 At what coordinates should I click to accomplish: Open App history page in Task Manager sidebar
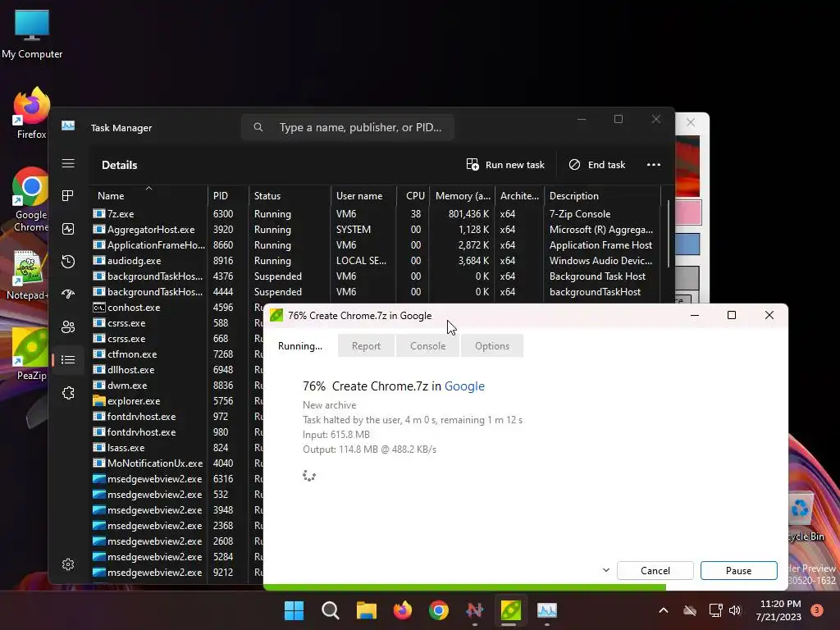(x=68, y=262)
